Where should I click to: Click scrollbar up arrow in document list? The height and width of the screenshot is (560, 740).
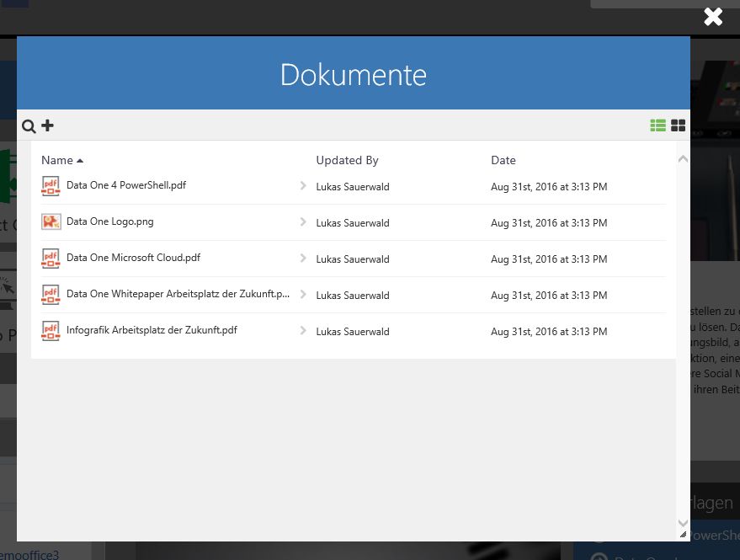coord(683,158)
